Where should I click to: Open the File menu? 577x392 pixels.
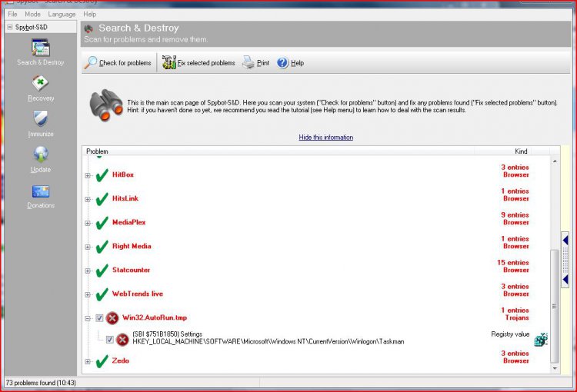point(12,14)
